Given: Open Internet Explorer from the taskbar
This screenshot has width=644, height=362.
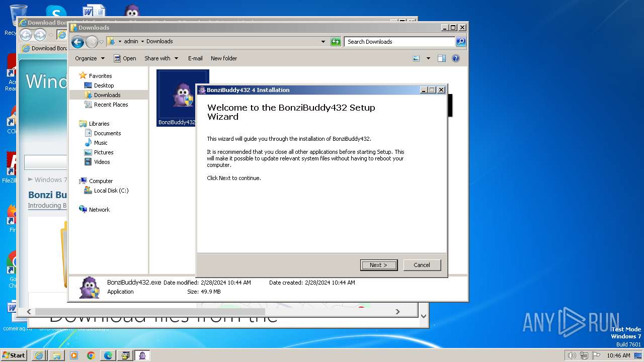Looking at the screenshot, I should point(39,355).
